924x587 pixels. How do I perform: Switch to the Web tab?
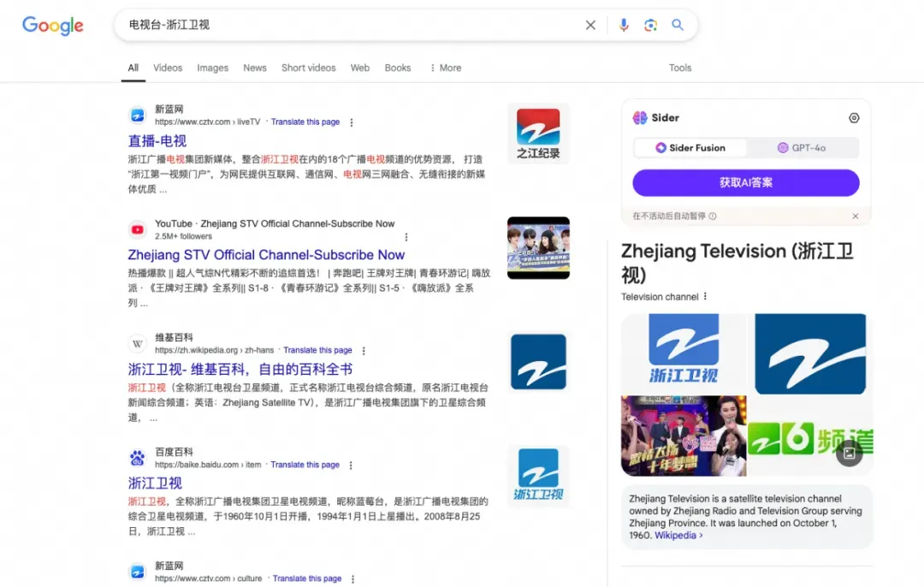pos(360,68)
